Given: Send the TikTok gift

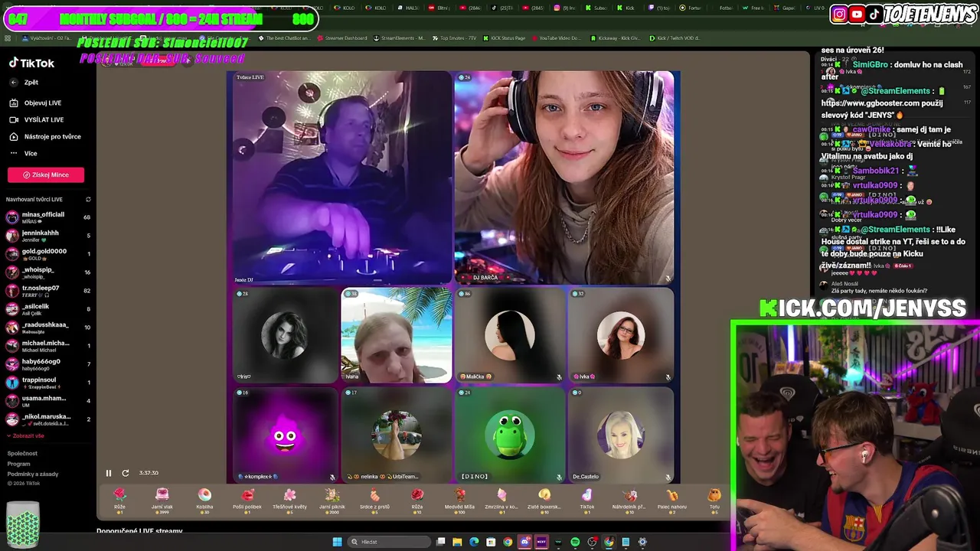Looking at the screenshot, I should [586, 500].
